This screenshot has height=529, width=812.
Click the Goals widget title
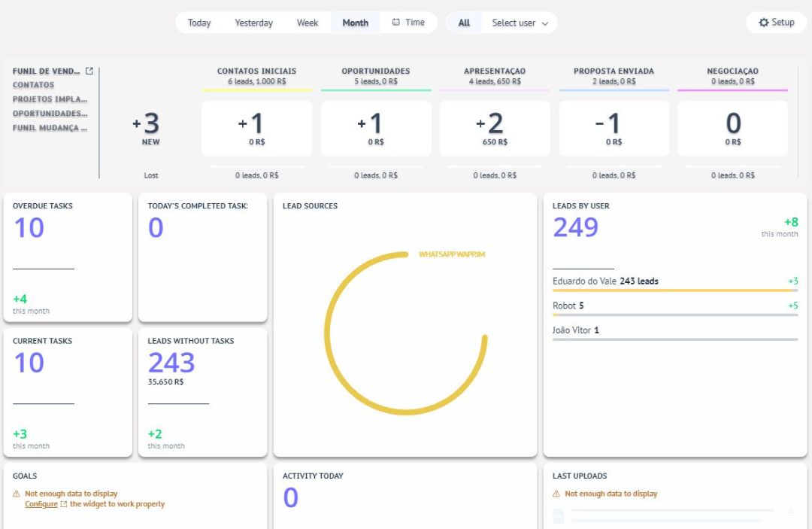click(25, 476)
